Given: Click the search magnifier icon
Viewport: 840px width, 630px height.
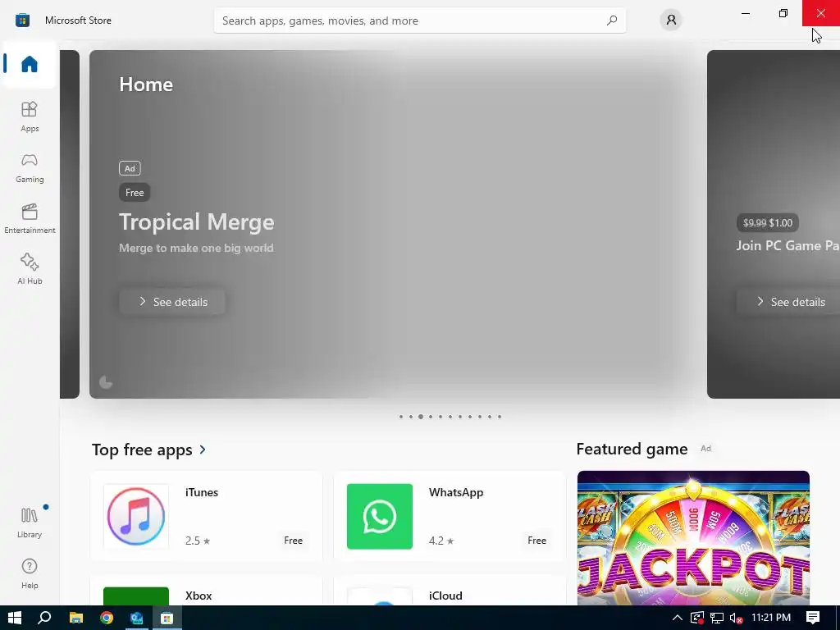Looking at the screenshot, I should tap(612, 21).
